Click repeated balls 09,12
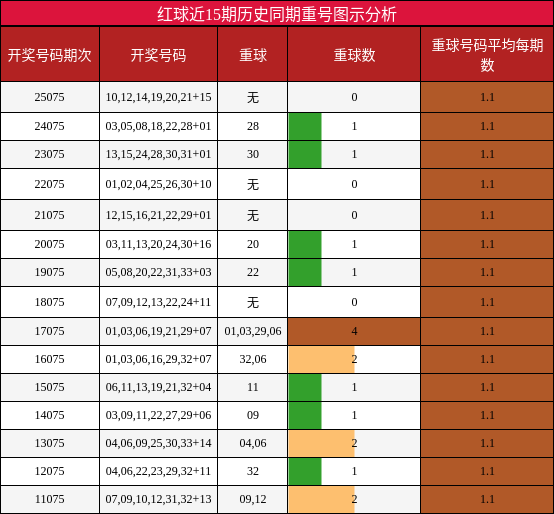Image resolution: width=554 pixels, height=514 pixels. [253, 499]
